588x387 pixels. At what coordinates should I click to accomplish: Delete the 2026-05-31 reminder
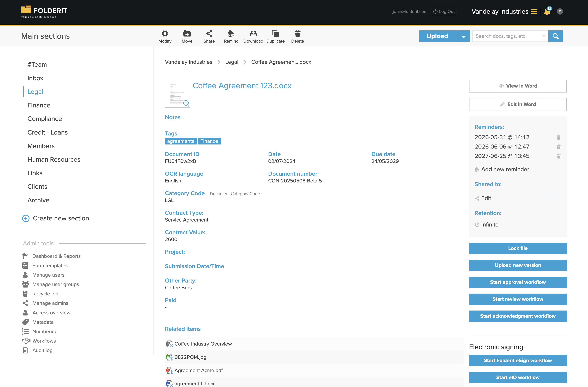point(558,137)
